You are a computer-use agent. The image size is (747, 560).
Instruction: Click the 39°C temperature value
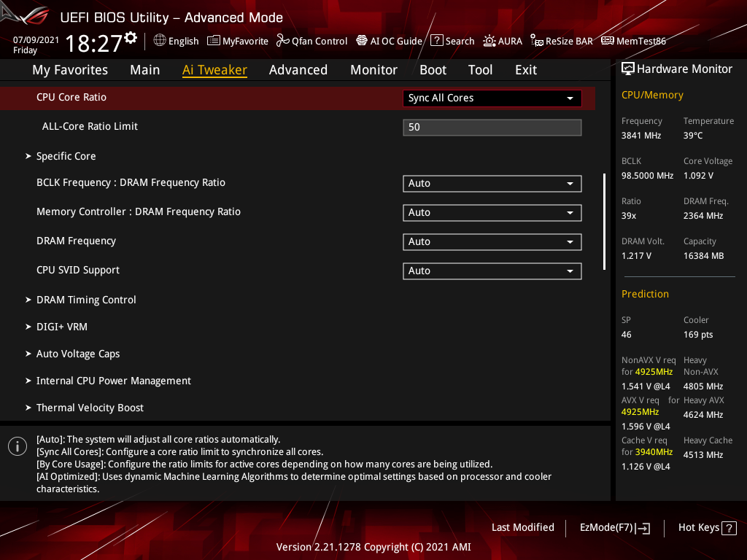693,136
